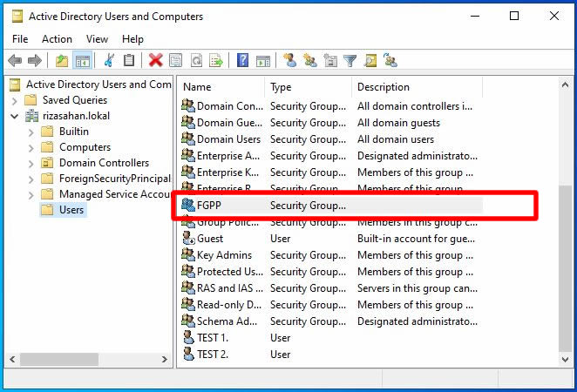577x392 pixels.
Task: Sort by the Name column header
Action: pyautogui.click(x=221, y=87)
